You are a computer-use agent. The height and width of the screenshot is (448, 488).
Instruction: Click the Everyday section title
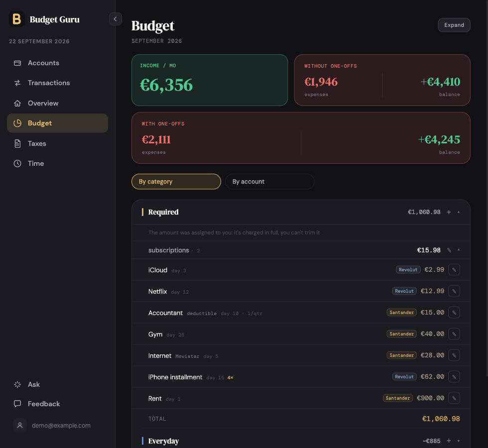tap(163, 441)
